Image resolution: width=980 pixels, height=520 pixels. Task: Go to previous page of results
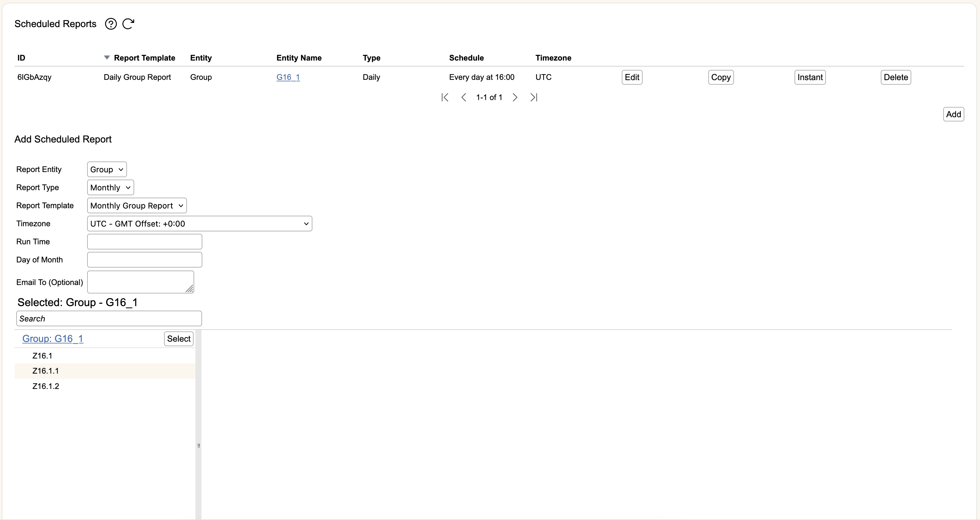pyautogui.click(x=463, y=97)
